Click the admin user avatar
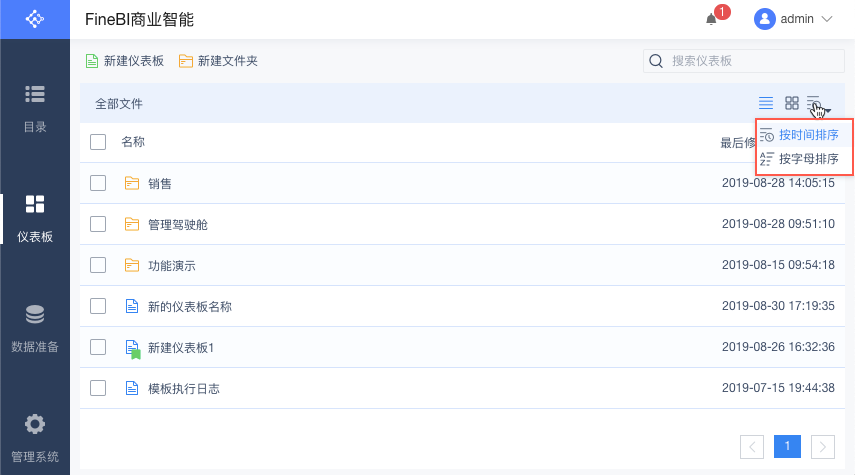Viewport: 855px width, 475px height. (x=765, y=19)
